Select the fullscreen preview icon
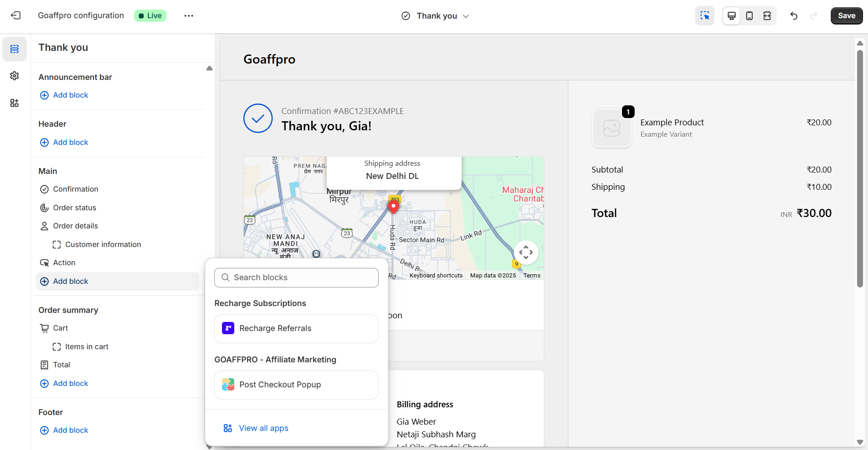This screenshot has height=450, width=868. click(x=767, y=16)
